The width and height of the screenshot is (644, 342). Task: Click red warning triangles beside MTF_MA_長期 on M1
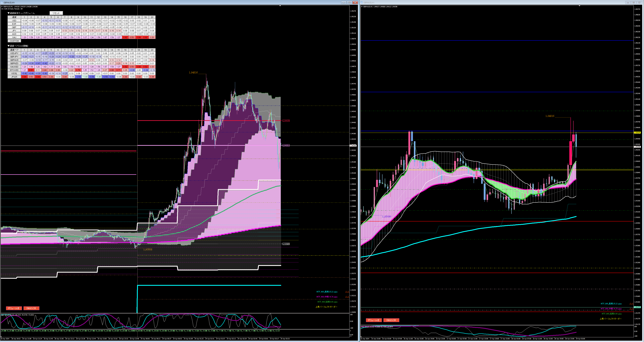click(x=347, y=292)
